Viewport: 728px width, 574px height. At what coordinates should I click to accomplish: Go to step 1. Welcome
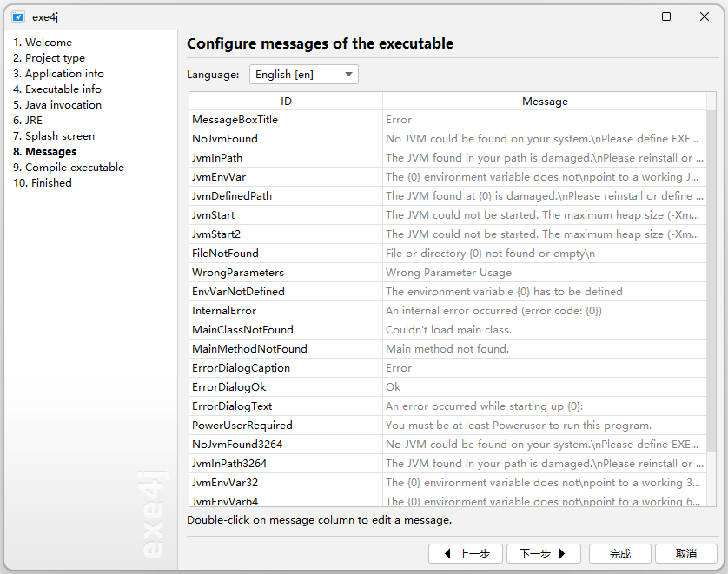pos(43,43)
